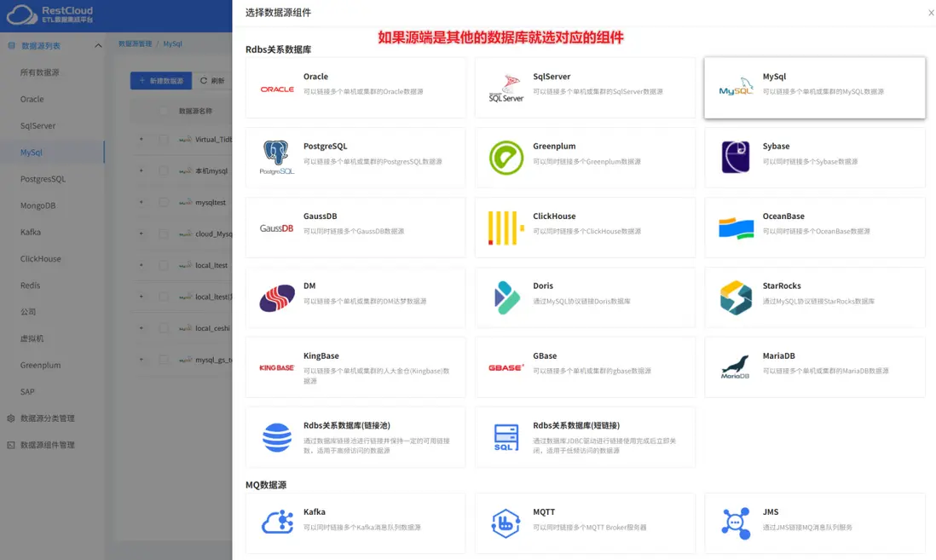The image size is (936, 560).
Task: Check the mysql_gs_t row checkbox
Action: click(163, 360)
